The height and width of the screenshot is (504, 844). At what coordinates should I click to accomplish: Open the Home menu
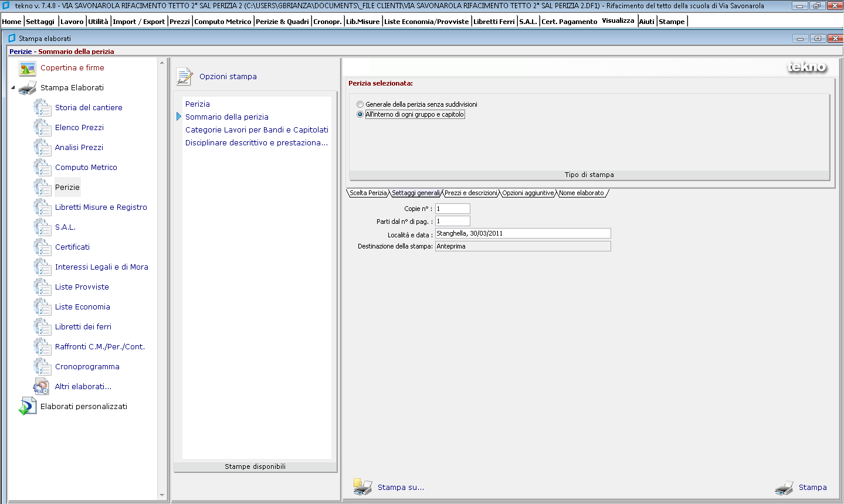pyautogui.click(x=12, y=22)
